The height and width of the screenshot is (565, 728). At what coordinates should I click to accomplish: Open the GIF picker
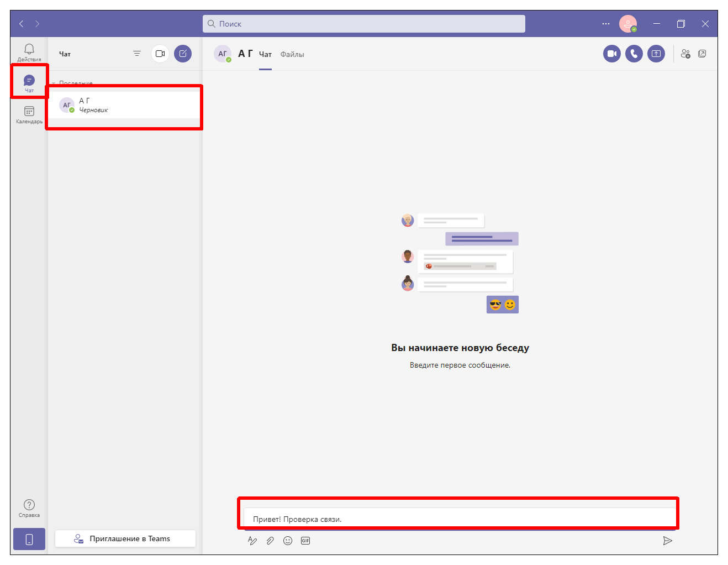point(305,541)
